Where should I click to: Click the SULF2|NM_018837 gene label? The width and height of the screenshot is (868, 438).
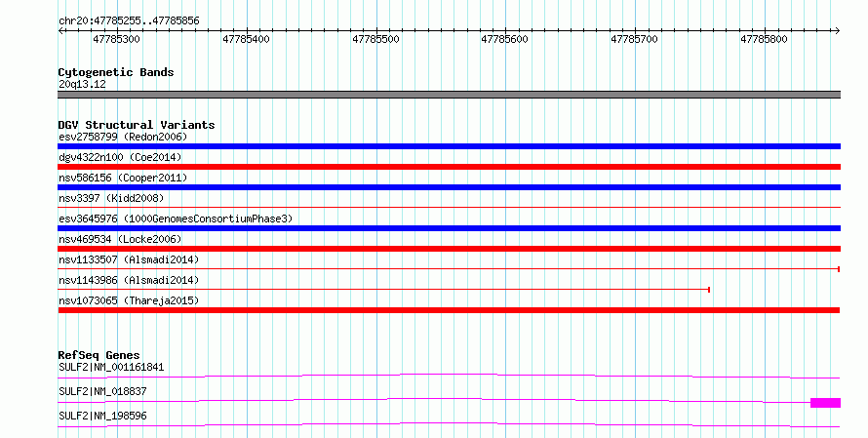(102, 391)
